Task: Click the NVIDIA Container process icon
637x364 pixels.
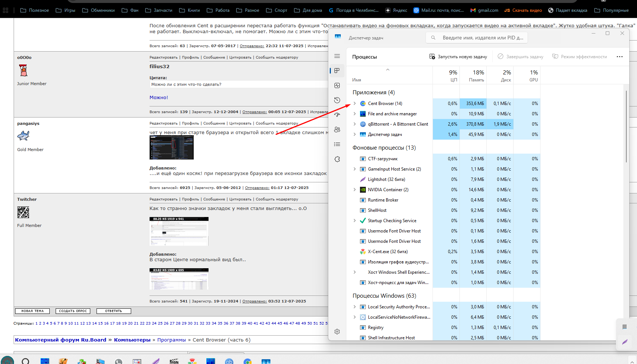Action: point(363,190)
